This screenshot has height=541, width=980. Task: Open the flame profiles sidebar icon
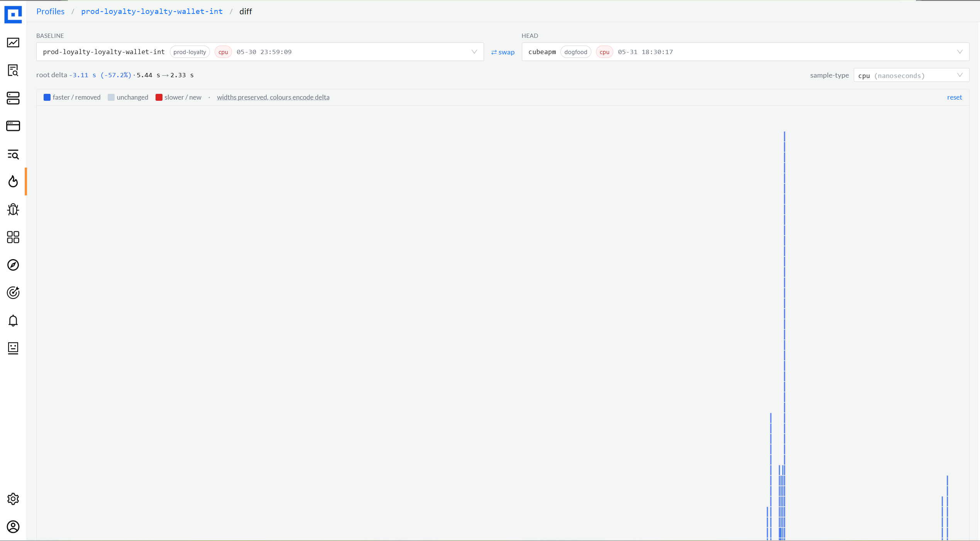point(13,181)
